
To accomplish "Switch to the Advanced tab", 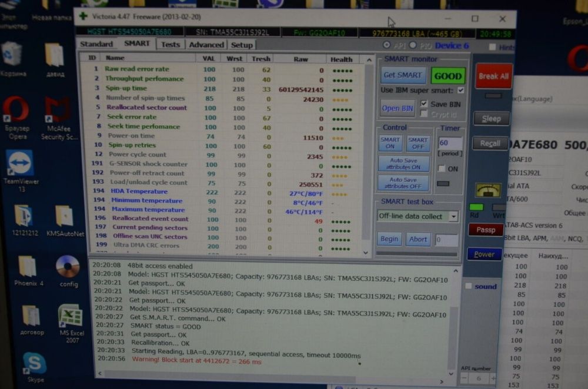I will pos(206,45).
